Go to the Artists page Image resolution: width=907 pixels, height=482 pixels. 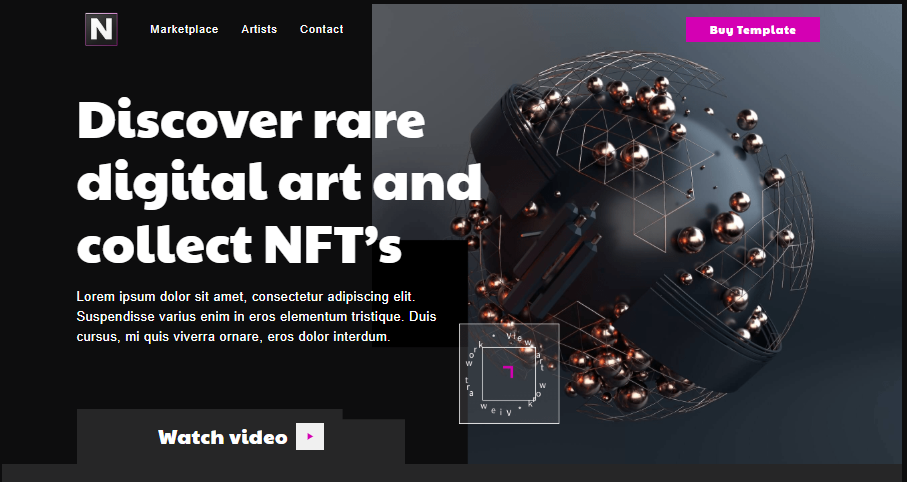coord(259,30)
